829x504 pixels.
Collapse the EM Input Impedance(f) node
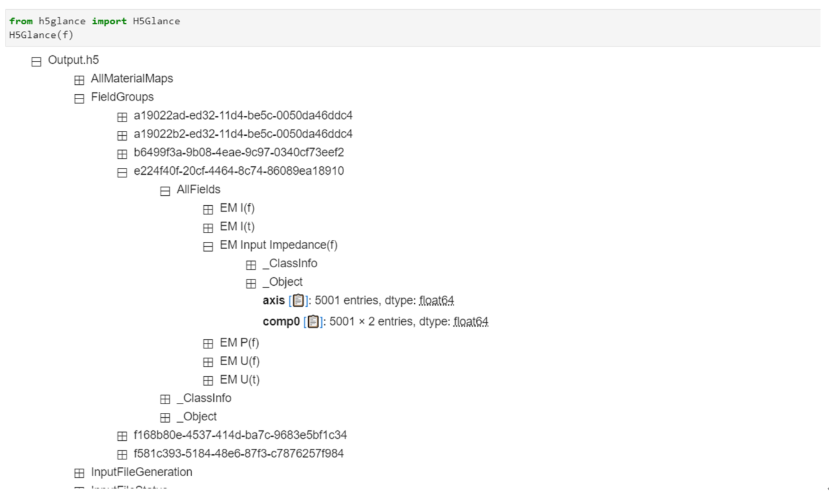[208, 246]
